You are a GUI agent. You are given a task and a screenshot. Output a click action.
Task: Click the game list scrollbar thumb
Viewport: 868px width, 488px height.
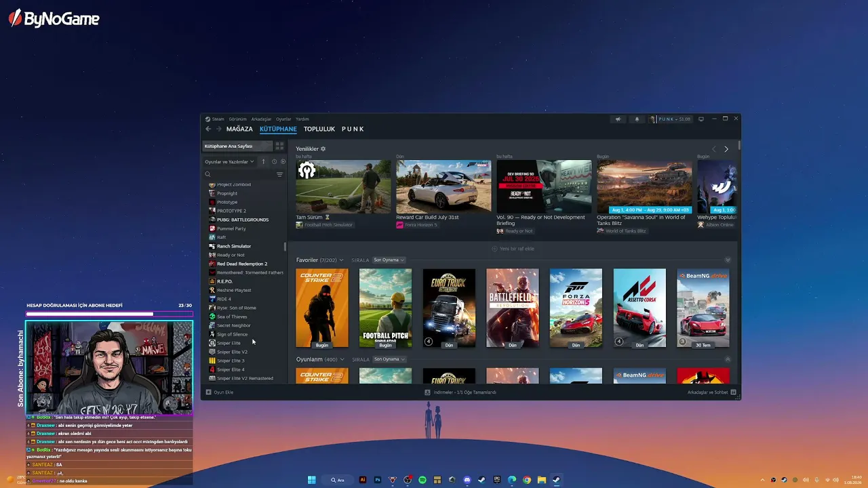tap(285, 247)
